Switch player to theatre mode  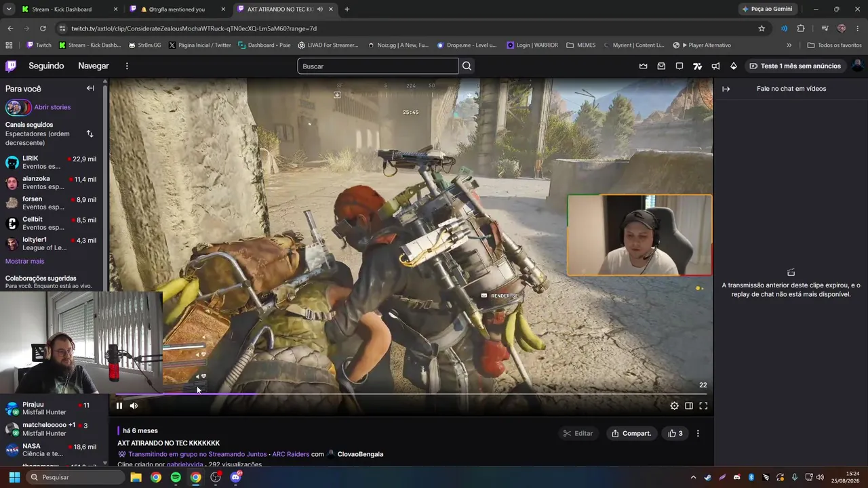tap(689, 406)
